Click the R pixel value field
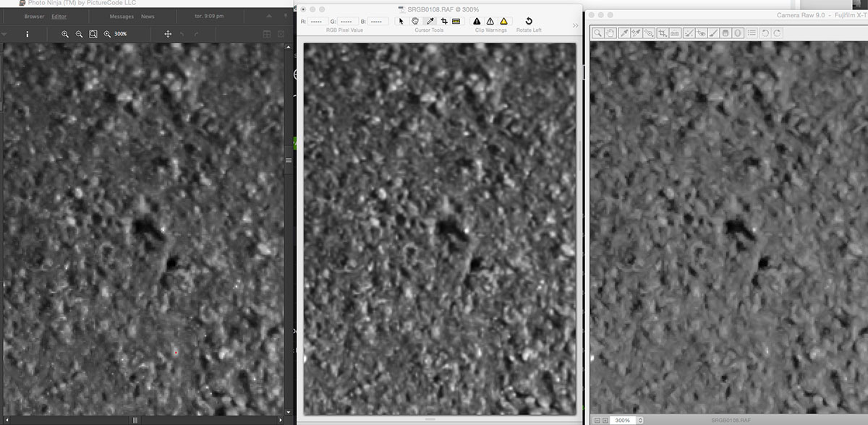Image resolution: width=868 pixels, height=425 pixels. tap(318, 22)
